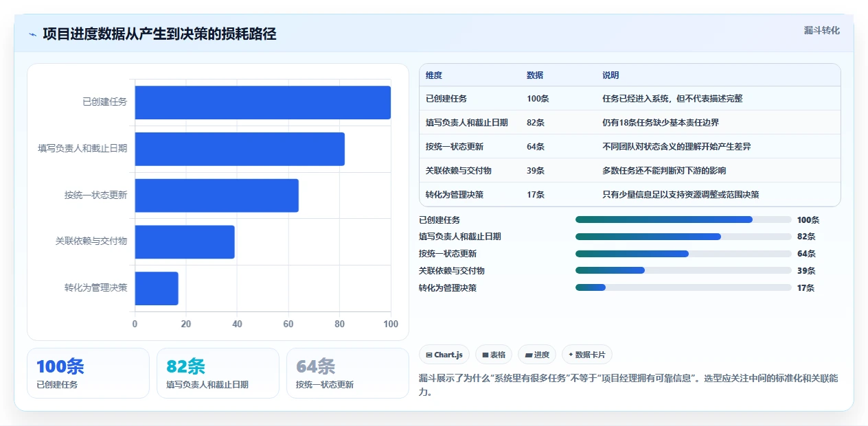The height and width of the screenshot is (426, 868).
Task: Click the 80 tick on the chart's x-axis
Action: pyautogui.click(x=339, y=324)
